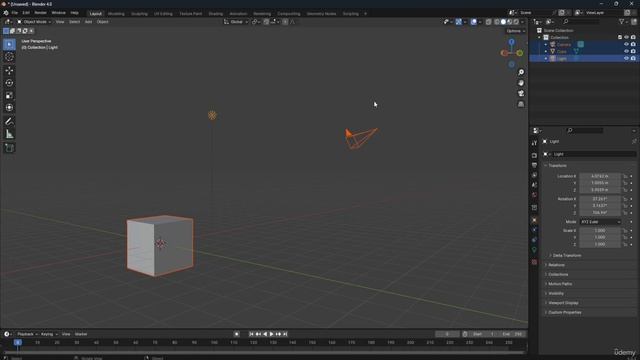Open the Object Mode dropdown
Viewport: 640px width, 360px height.
[34, 22]
